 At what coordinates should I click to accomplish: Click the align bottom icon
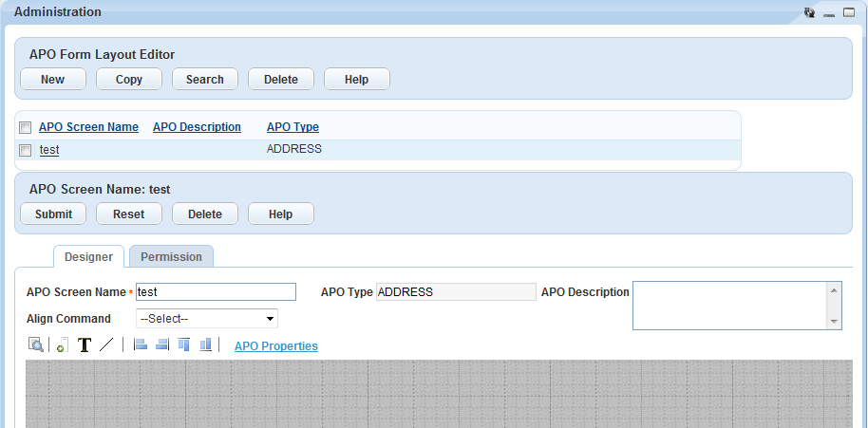(x=205, y=345)
